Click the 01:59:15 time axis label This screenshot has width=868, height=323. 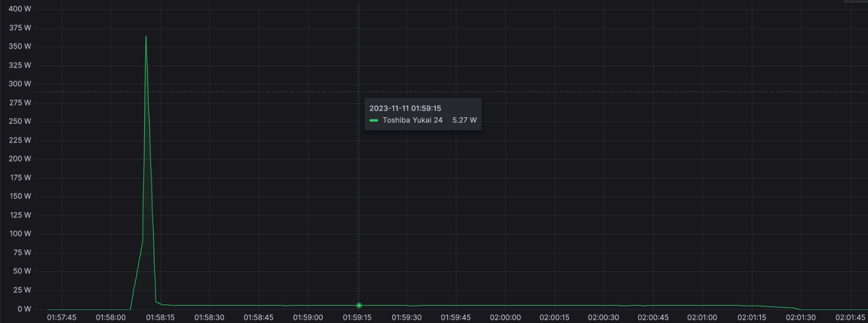(x=357, y=318)
